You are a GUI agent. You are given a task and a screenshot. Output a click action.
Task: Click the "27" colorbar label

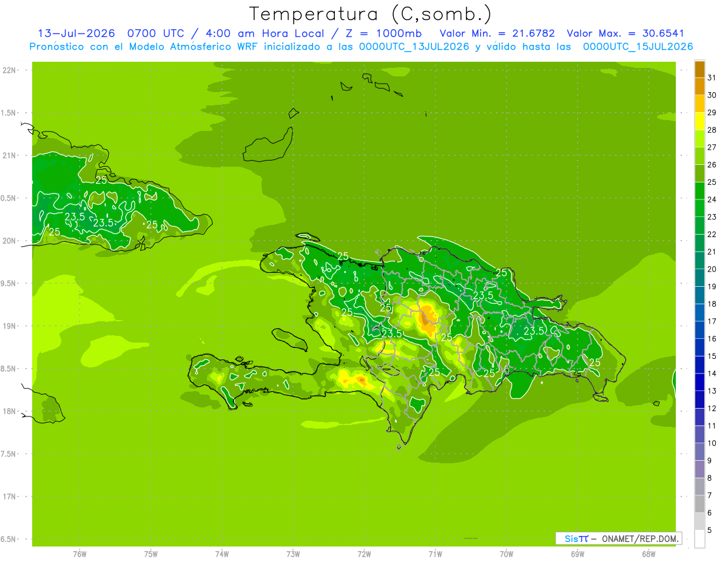click(x=712, y=147)
